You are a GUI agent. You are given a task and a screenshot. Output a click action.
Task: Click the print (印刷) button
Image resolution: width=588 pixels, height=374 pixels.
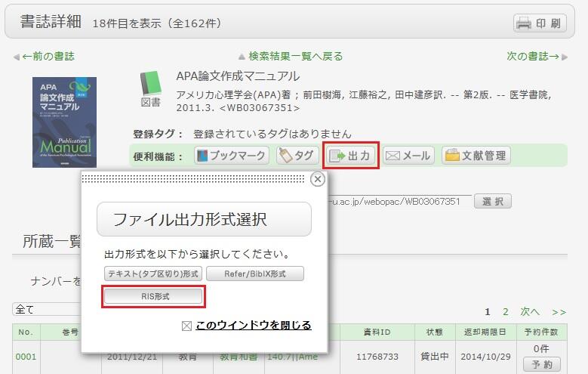(539, 23)
